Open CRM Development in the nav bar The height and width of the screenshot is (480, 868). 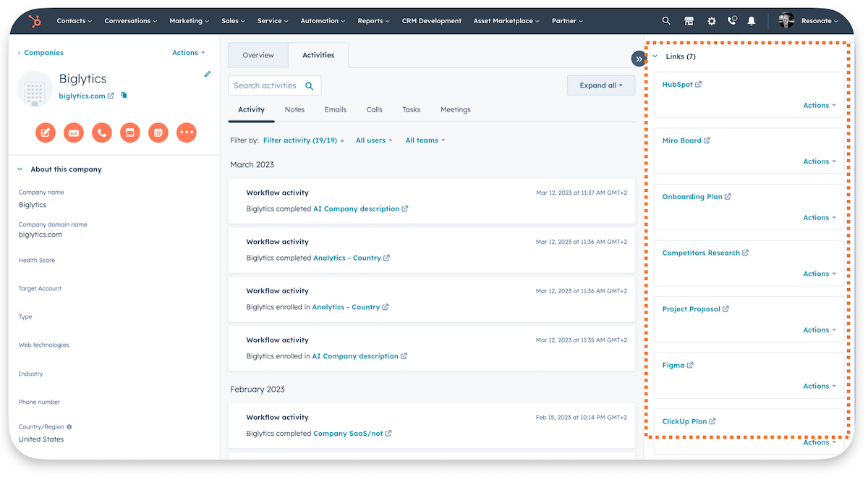tap(432, 21)
